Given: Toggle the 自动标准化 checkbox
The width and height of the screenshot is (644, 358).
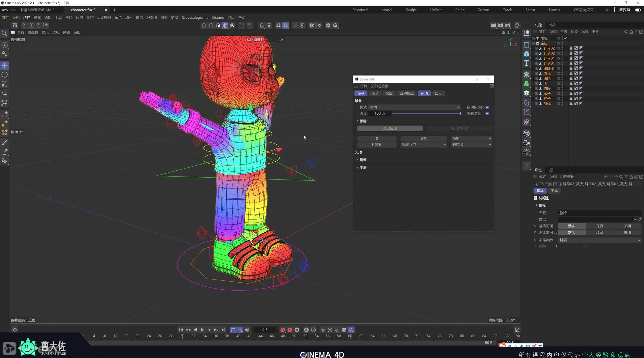Looking at the screenshot, I should (x=487, y=107).
